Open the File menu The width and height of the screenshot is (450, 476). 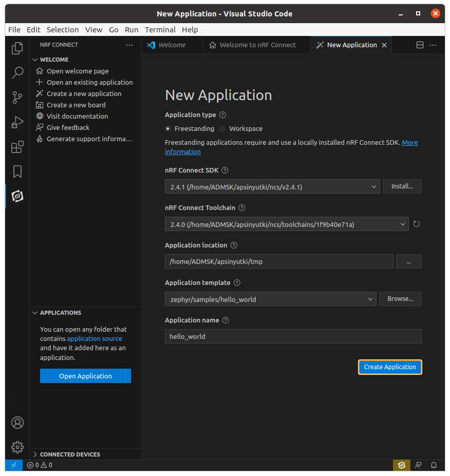(14, 30)
